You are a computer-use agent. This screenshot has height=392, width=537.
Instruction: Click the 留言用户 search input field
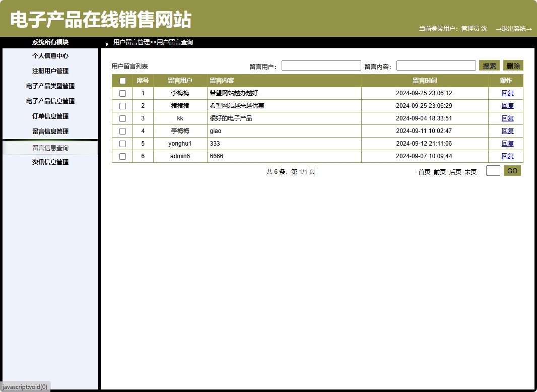click(x=321, y=65)
